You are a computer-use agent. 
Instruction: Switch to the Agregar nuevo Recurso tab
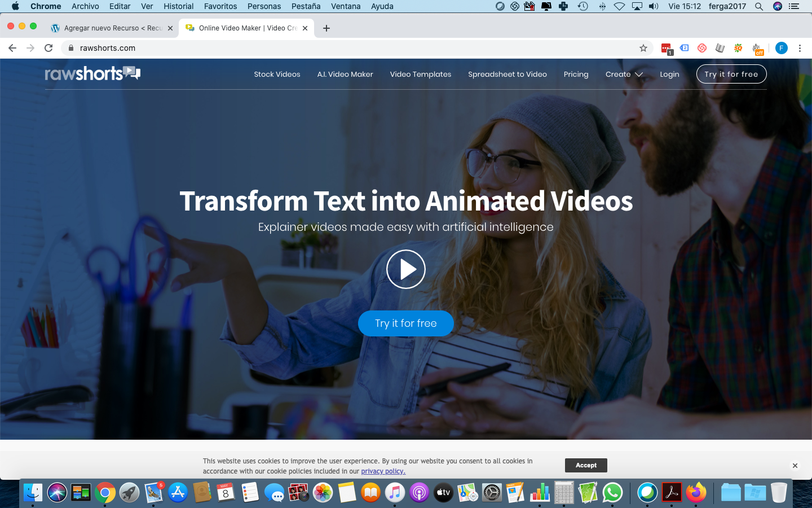pyautogui.click(x=112, y=28)
